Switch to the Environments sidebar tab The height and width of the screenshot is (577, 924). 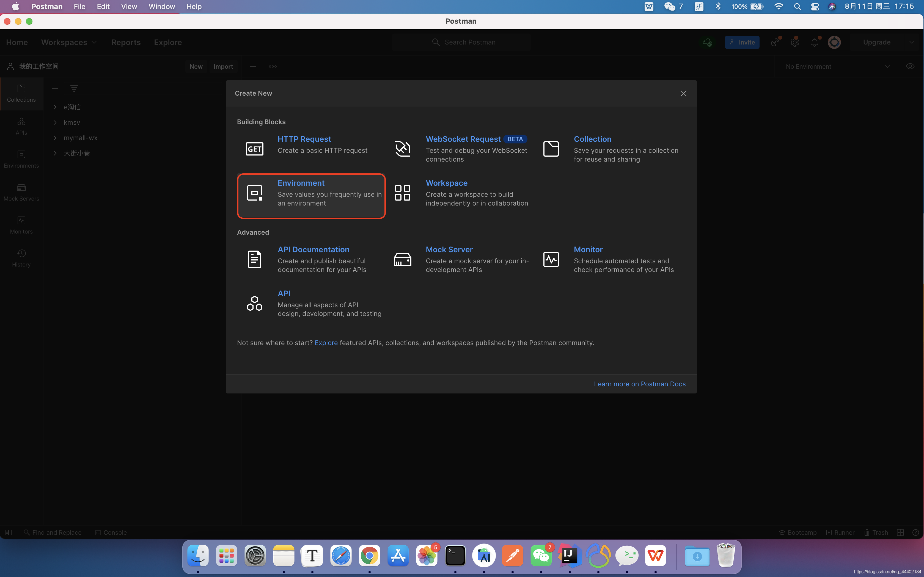click(x=21, y=159)
